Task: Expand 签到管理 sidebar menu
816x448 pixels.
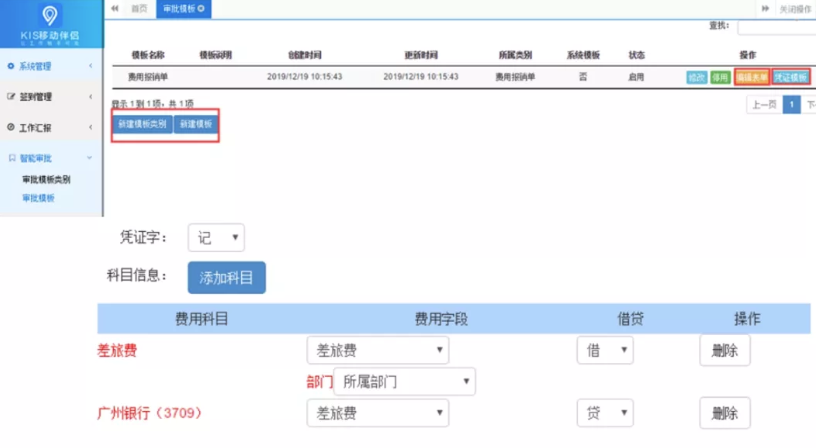Action: [x=50, y=97]
